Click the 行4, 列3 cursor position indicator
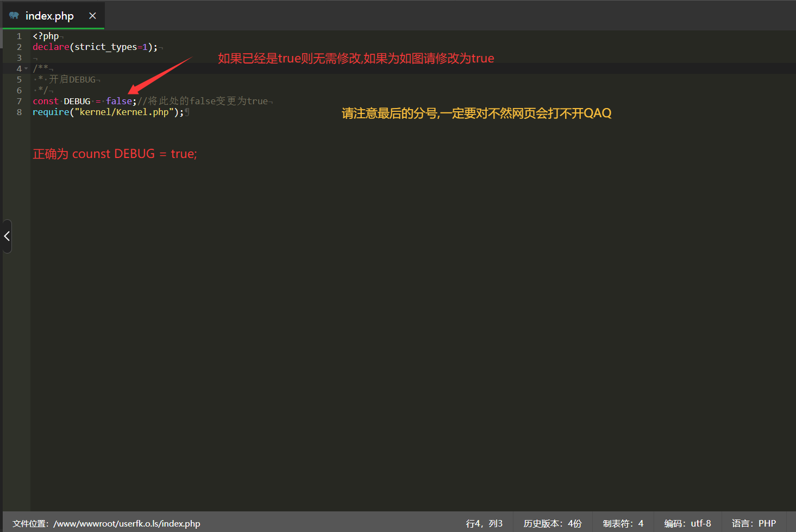Viewport: 796px width, 532px height. [484, 523]
